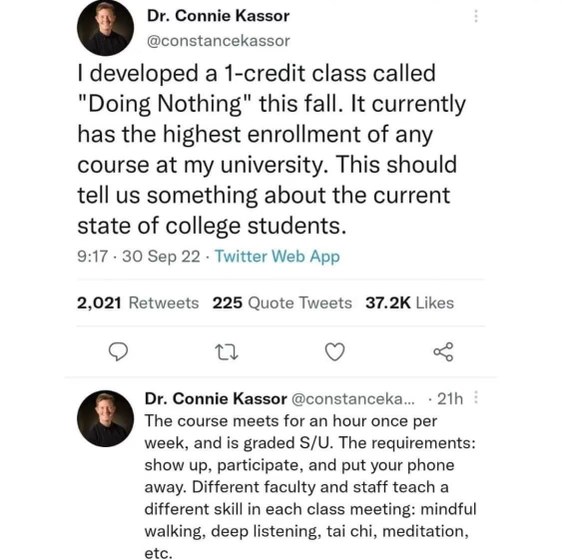Like the tweet with the heart icon
562x560 pixels.
click(x=335, y=351)
